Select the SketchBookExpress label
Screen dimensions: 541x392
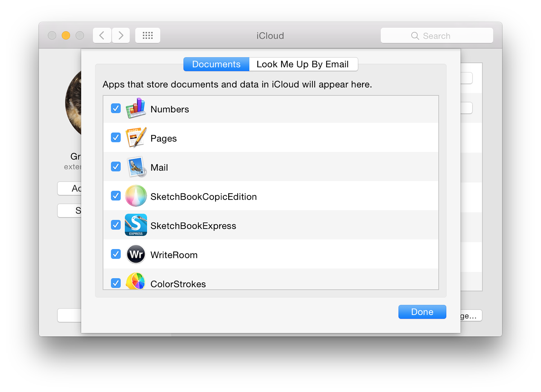(x=193, y=226)
